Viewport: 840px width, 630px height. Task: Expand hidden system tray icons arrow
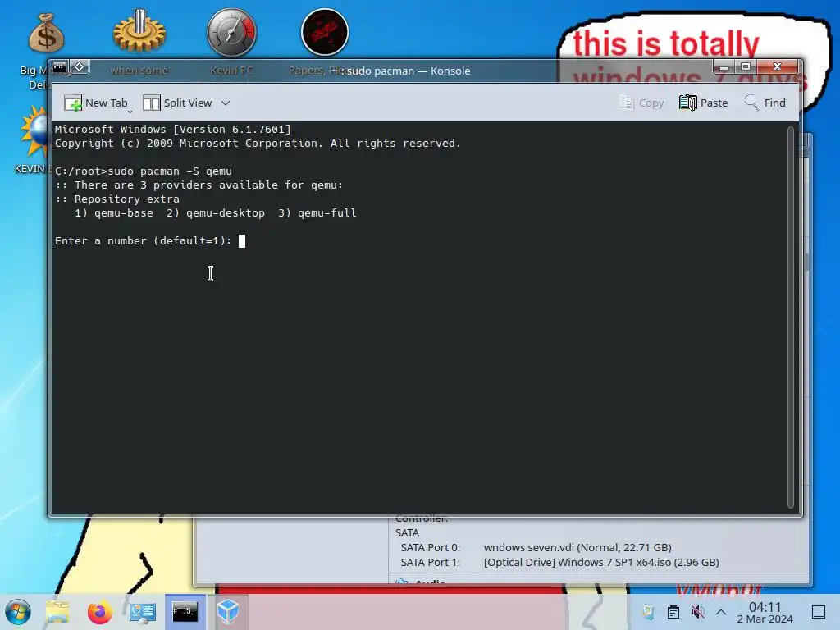tap(721, 612)
